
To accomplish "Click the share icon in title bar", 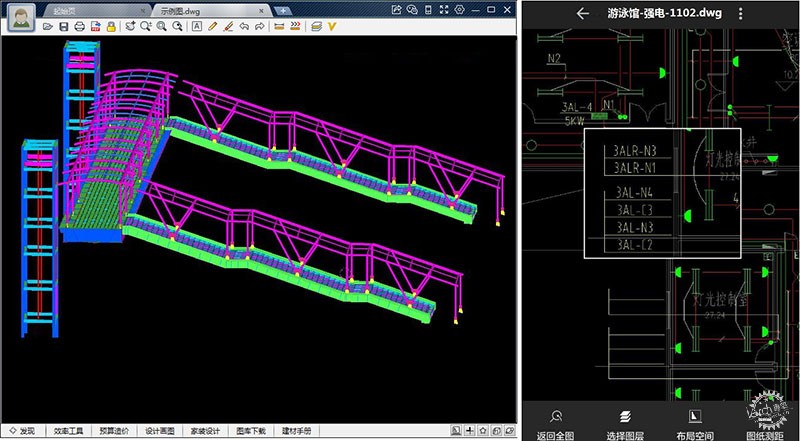I will point(397,10).
